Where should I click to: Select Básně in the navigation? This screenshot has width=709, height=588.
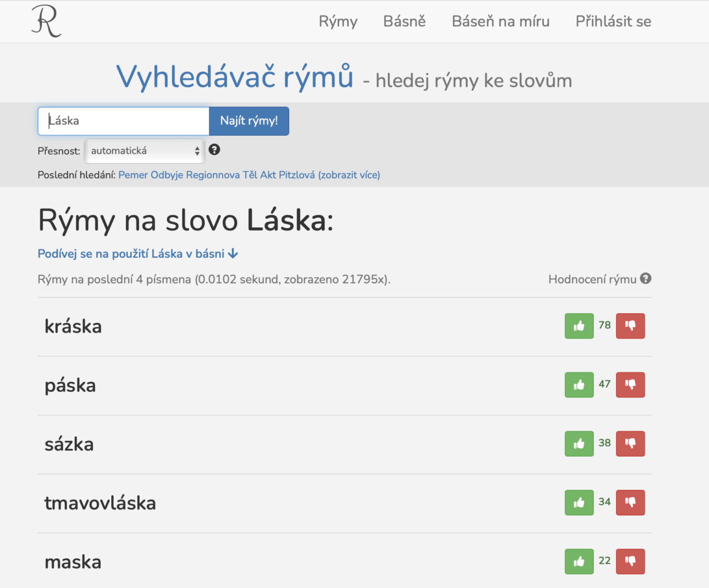[404, 21]
